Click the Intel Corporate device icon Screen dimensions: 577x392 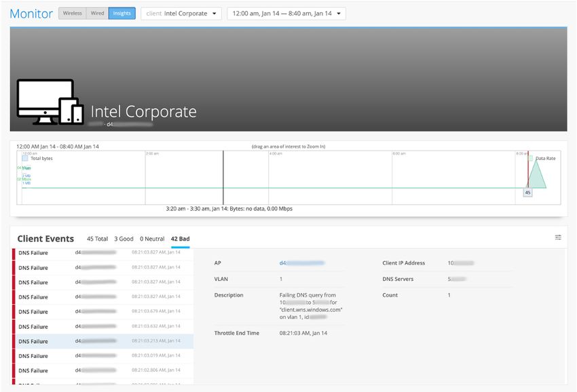pyautogui.click(x=50, y=102)
